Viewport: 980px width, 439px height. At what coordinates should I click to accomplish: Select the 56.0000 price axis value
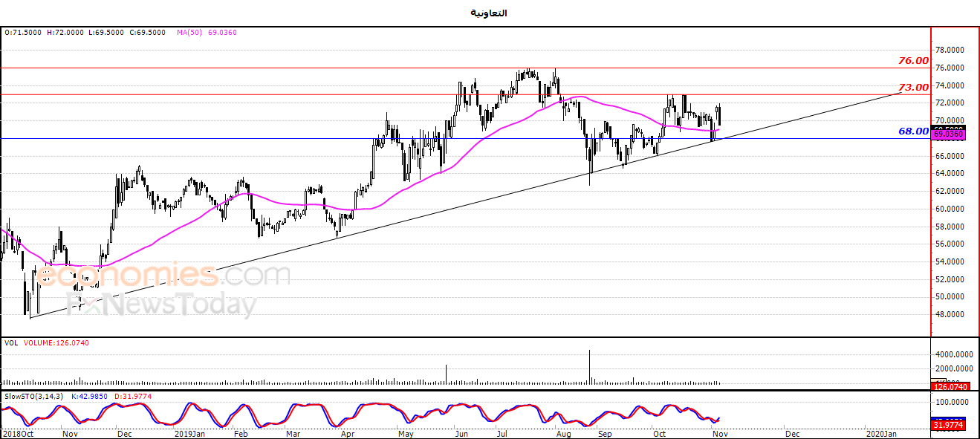(950, 244)
